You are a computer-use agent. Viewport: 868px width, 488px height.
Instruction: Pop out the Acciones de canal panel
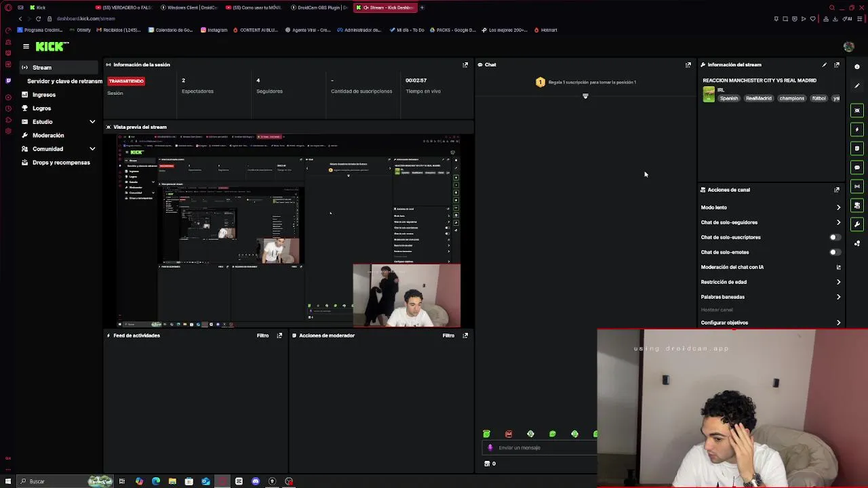837,190
